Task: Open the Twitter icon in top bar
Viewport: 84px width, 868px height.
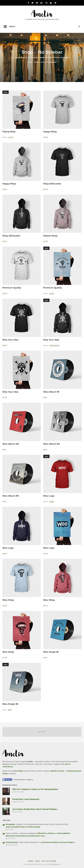Action: [32, 3]
